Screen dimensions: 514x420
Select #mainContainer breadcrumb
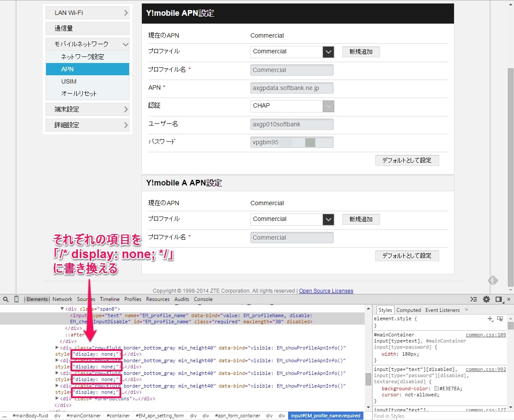(84, 416)
